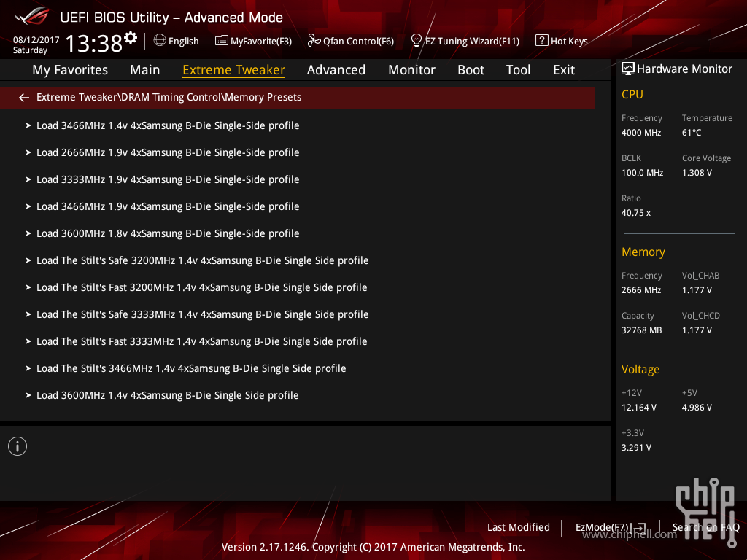Click the CPU frequency value 4000 MHz
Viewport: 747px width, 560px height.
click(641, 133)
